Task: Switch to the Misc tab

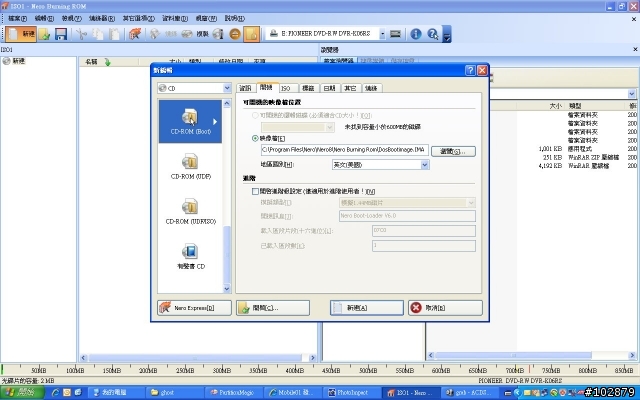Action: tap(350, 88)
